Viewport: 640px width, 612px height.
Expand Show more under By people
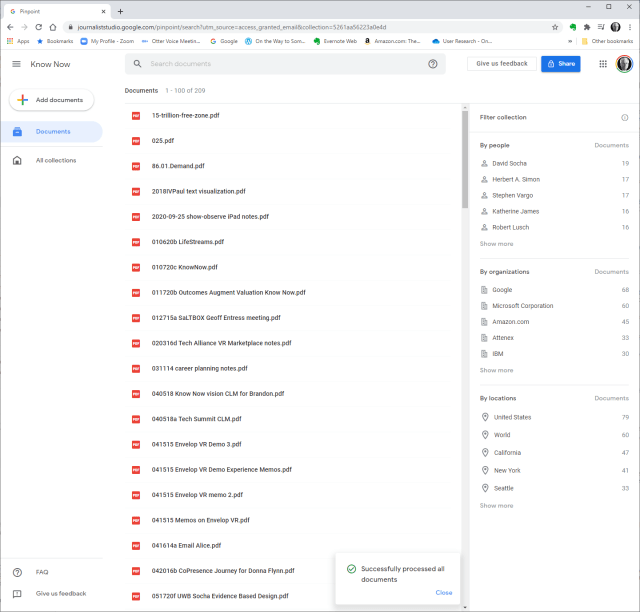pyautogui.click(x=496, y=244)
